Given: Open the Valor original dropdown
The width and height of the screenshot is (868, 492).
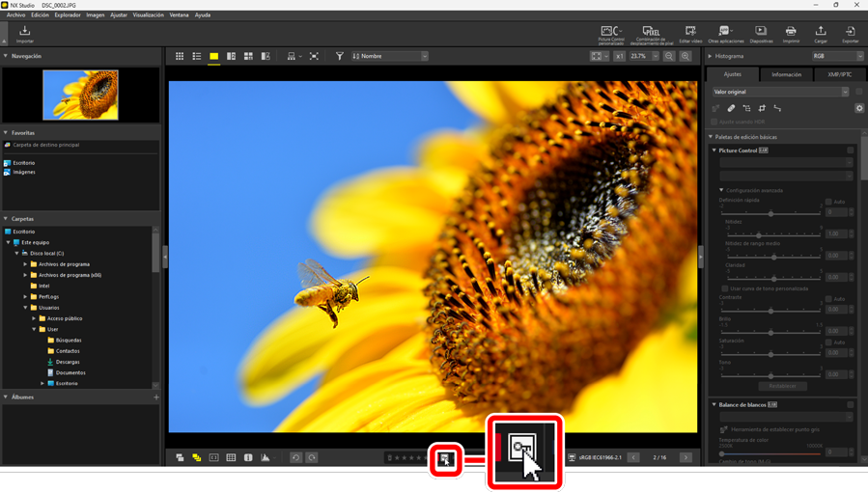Looking at the screenshot, I should 780,92.
